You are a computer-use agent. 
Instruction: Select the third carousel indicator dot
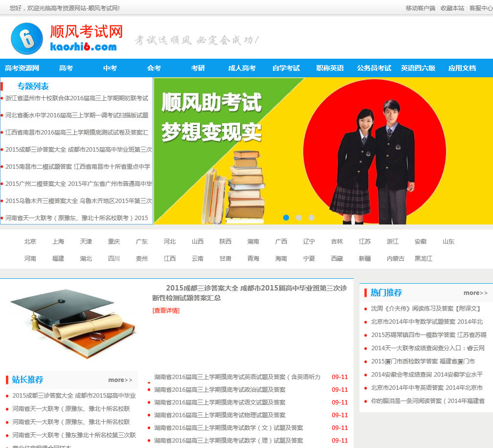click(311, 218)
